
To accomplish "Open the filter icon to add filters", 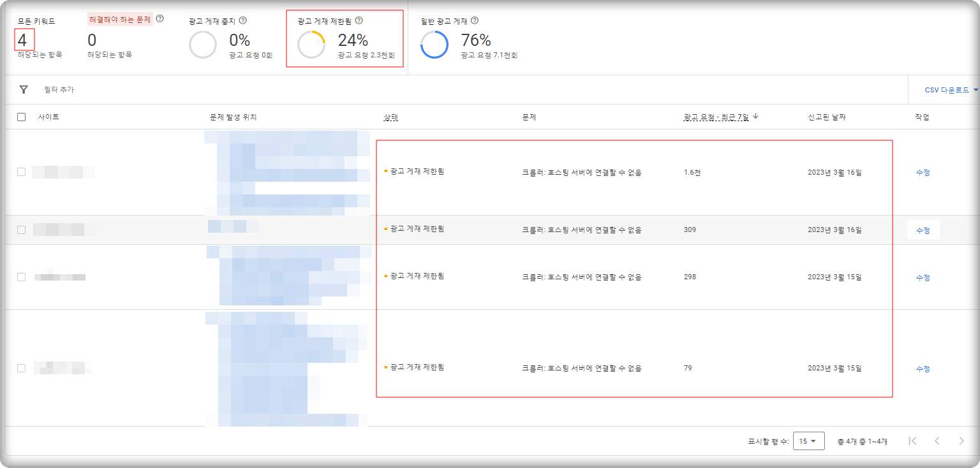I will (24, 89).
